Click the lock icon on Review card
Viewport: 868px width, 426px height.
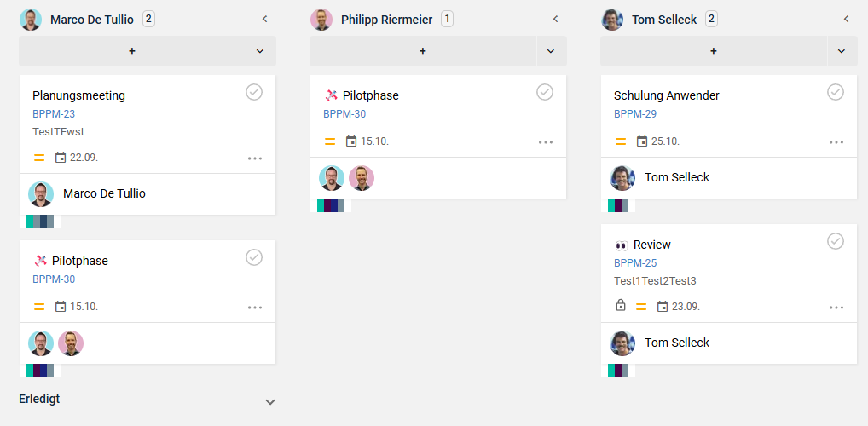coord(621,306)
